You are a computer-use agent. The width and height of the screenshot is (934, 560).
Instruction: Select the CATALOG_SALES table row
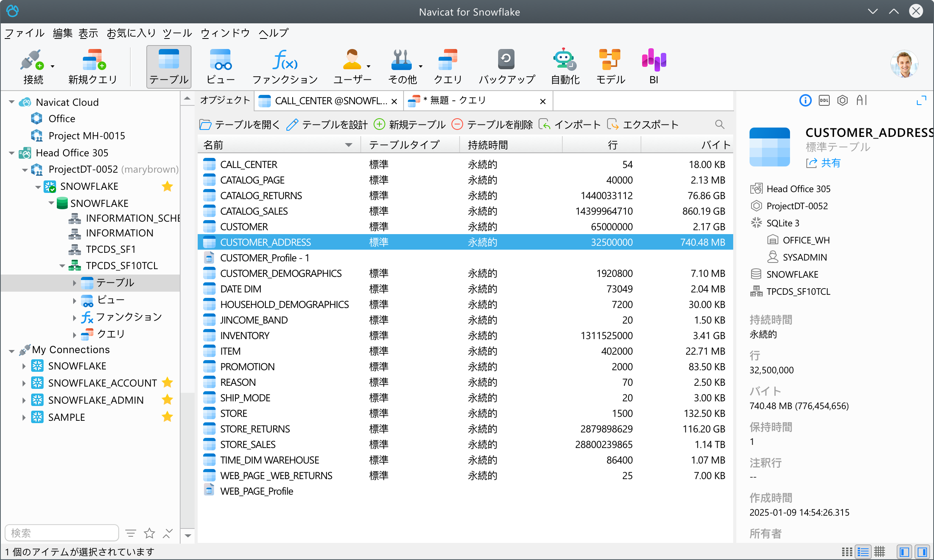(465, 211)
